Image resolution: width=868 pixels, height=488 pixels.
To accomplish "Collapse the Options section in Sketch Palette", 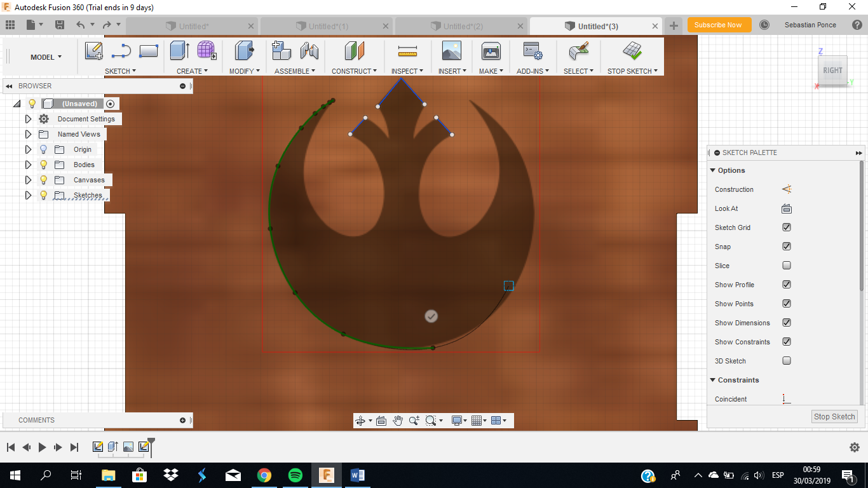I will (x=713, y=170).
